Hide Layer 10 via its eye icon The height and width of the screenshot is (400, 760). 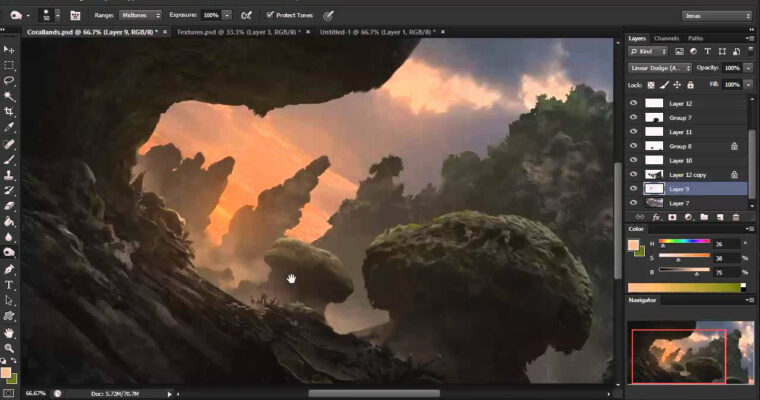tap(633, 160)
